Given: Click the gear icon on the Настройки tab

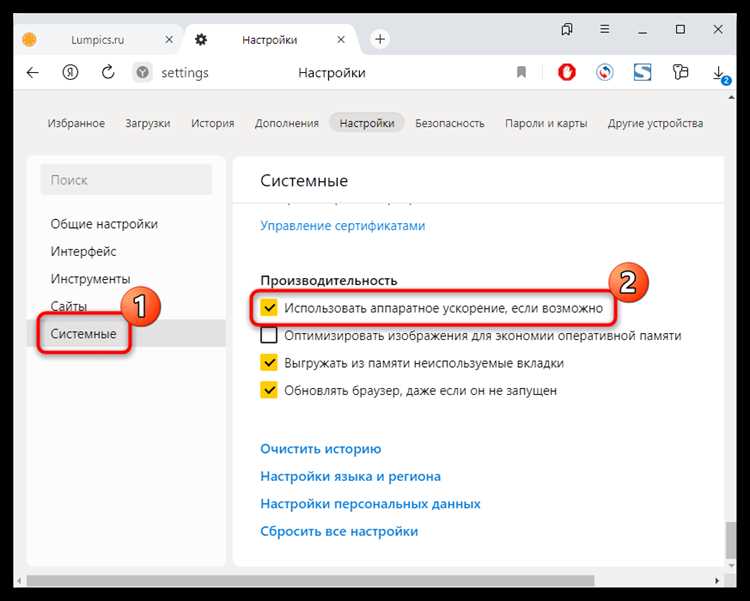Looking at the screenshot, I should coord(201,40).
